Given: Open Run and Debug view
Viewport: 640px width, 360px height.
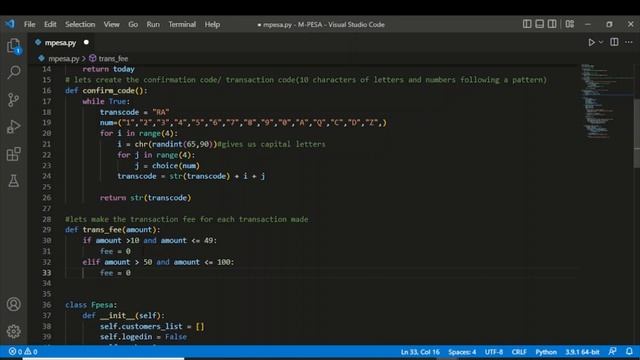Looking at the screenshot, I should point(13,127).
